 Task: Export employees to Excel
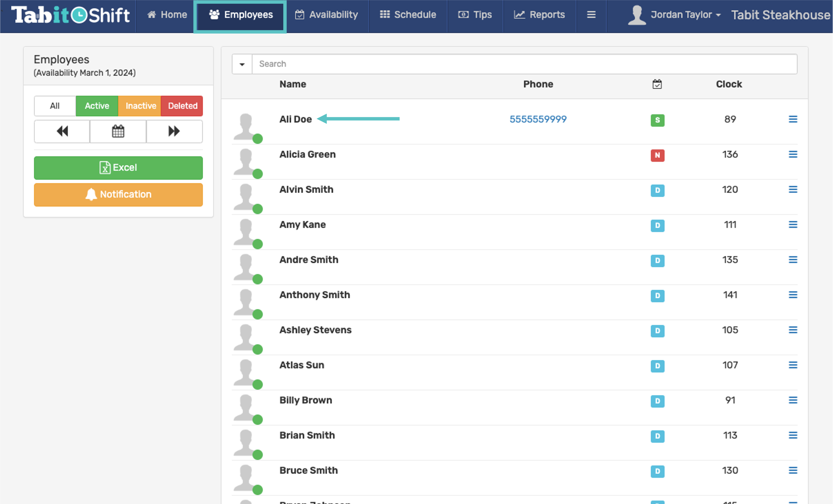click(118, 168)
